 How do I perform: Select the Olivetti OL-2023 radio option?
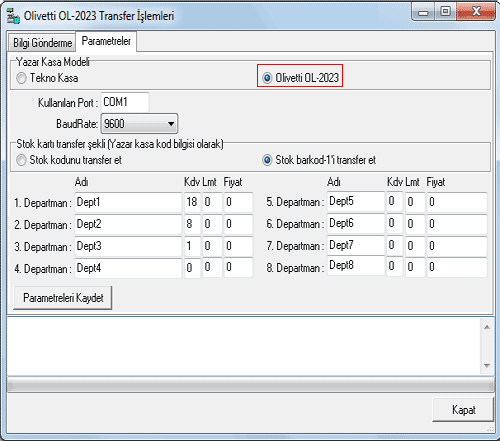pyautogui.click(x=300, y=78)
